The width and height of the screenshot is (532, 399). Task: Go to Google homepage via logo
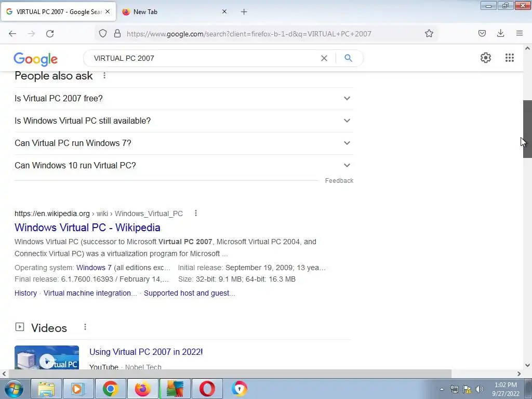[x=36, y=59]
